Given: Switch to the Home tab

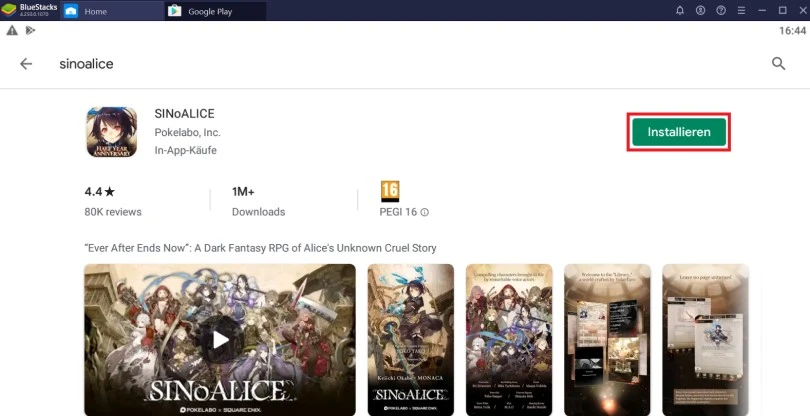Looking at the screenshot, I should coord(112,11).
